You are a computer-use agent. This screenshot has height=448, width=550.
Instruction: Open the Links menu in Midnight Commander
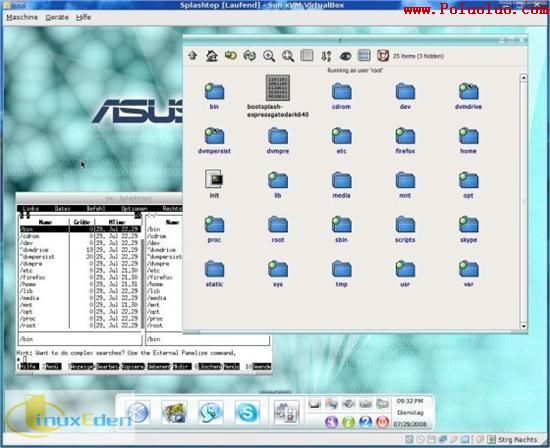tap(31, 208)
